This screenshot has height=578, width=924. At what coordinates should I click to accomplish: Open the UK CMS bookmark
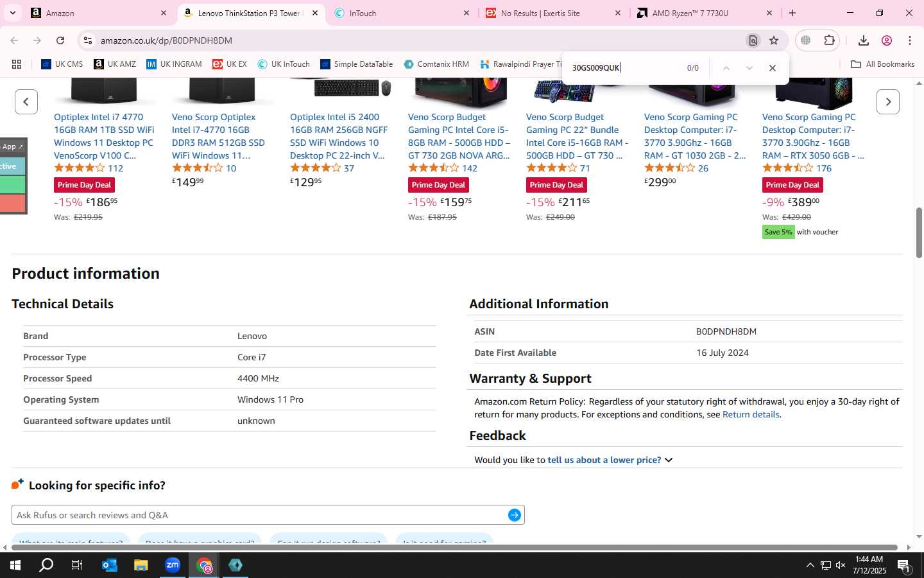[x=62, y=64]
